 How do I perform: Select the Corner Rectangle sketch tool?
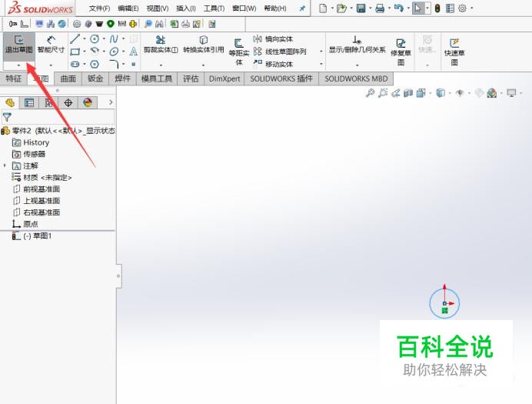(75, 52)
